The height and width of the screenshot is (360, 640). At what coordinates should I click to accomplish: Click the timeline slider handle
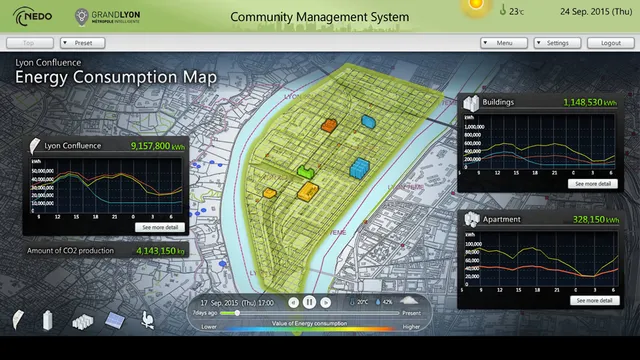point(237,313)
